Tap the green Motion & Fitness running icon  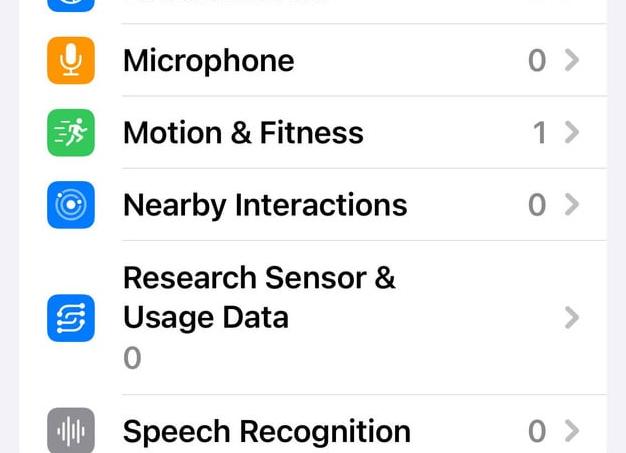point(71,133)
